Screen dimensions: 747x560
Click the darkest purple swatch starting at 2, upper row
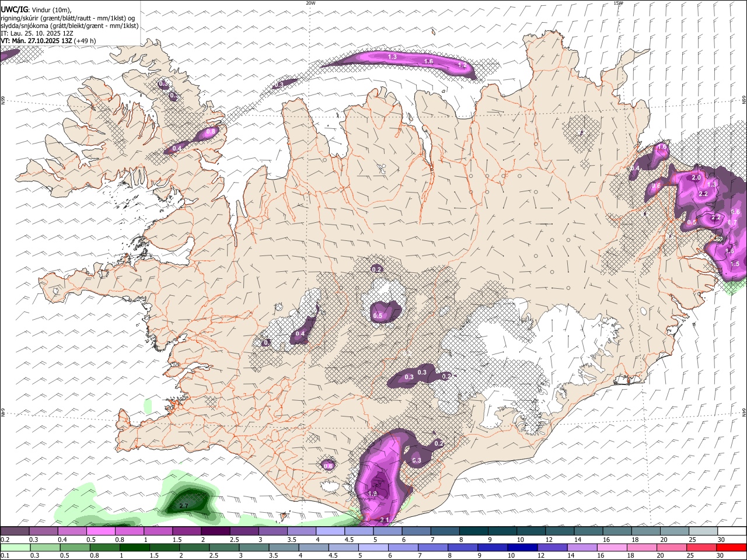coord(215,531)
